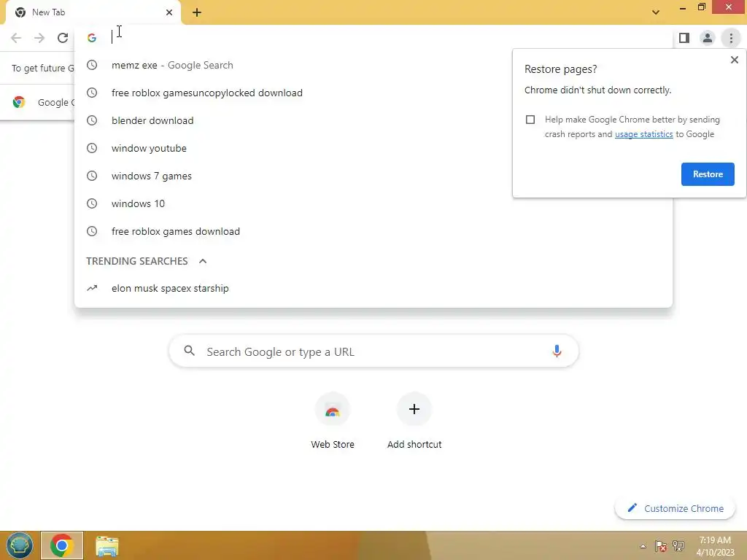Click the Google icon in address bar
747x560 pixels.
pyautogui.click(x=92, y=38)
